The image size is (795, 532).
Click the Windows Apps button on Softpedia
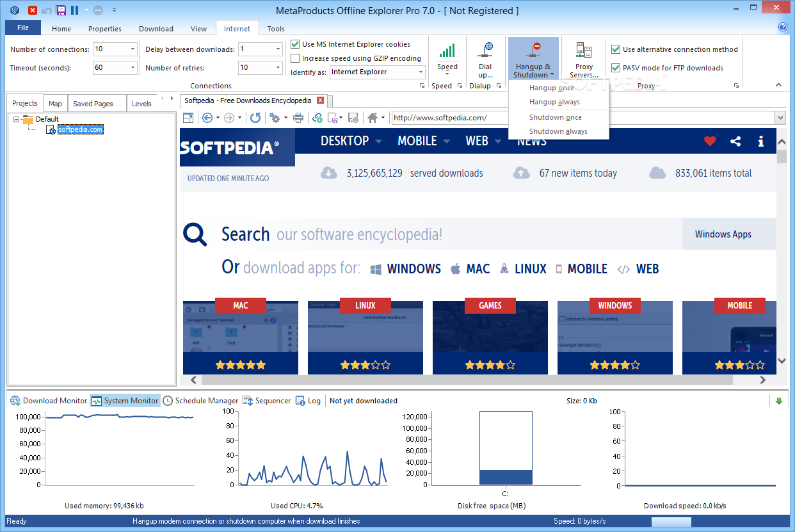tap(723, 234)
